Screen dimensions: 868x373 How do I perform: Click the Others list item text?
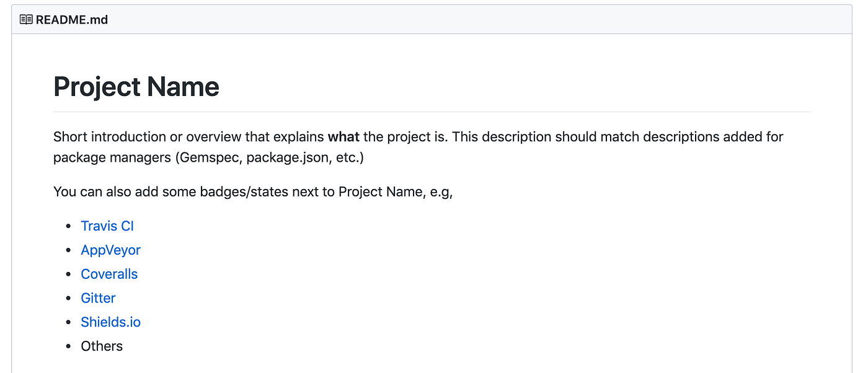(x=102, y=346)
